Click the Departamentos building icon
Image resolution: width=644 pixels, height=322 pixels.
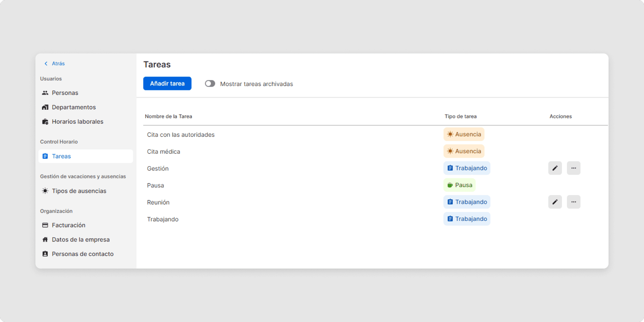point(45,107)
